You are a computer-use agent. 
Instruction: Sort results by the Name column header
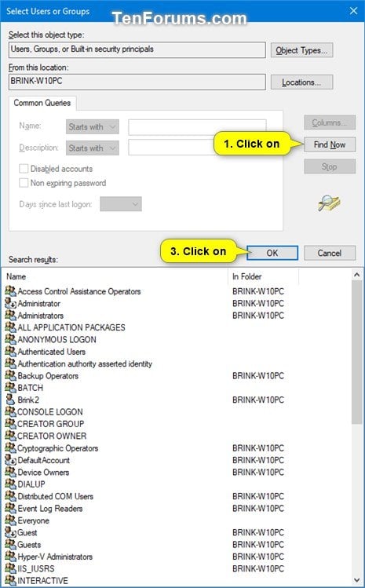coord(115,277)
